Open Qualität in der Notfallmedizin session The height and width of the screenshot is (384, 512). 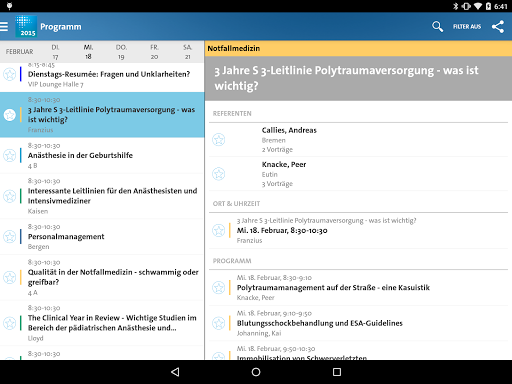[102, 277]
